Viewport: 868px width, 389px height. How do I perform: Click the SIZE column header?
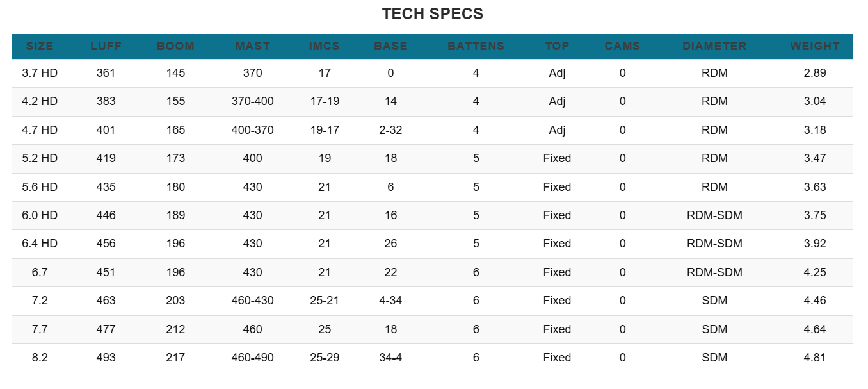pyautogui.click(x=40, y=46)
